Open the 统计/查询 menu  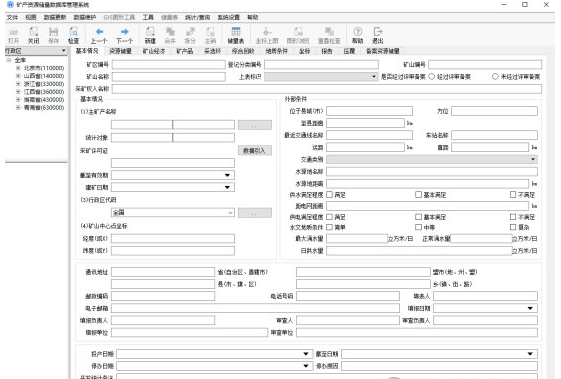197,17
